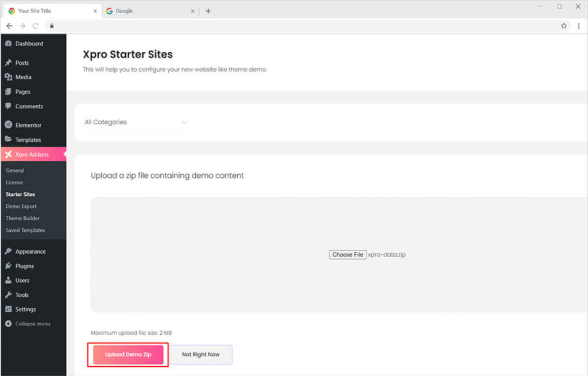This screenshot has height=376, width=588.
Task: Open the Demo Export submenu item
Action: [x=21, y=206]
